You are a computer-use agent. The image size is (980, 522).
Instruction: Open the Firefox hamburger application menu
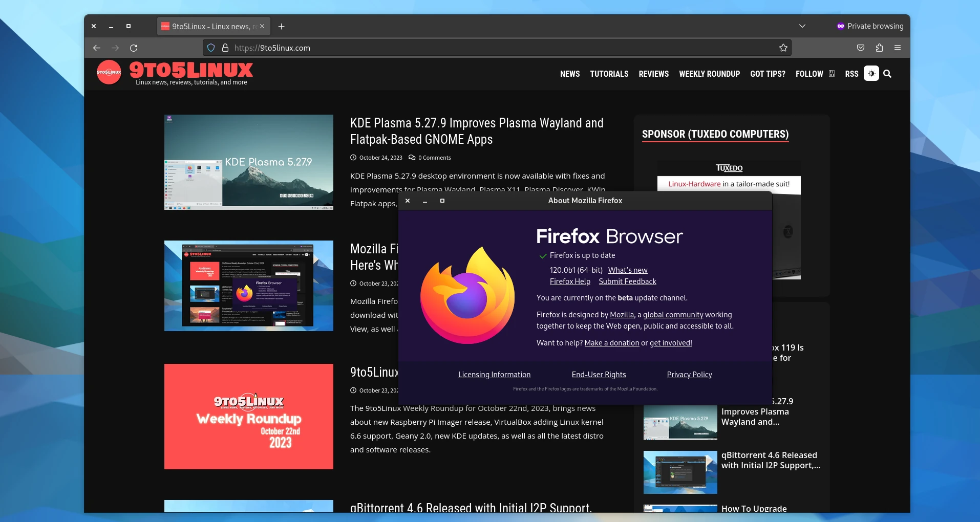(898, 48)
